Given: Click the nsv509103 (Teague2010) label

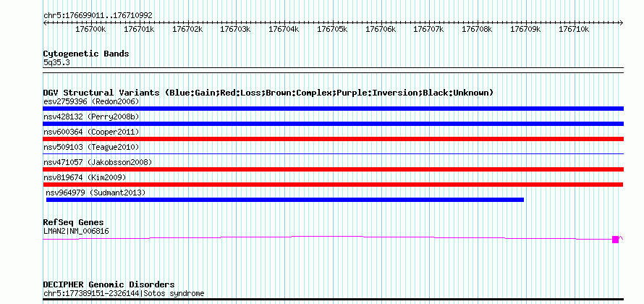Looking at the screenshot, I should pos(91,147).
